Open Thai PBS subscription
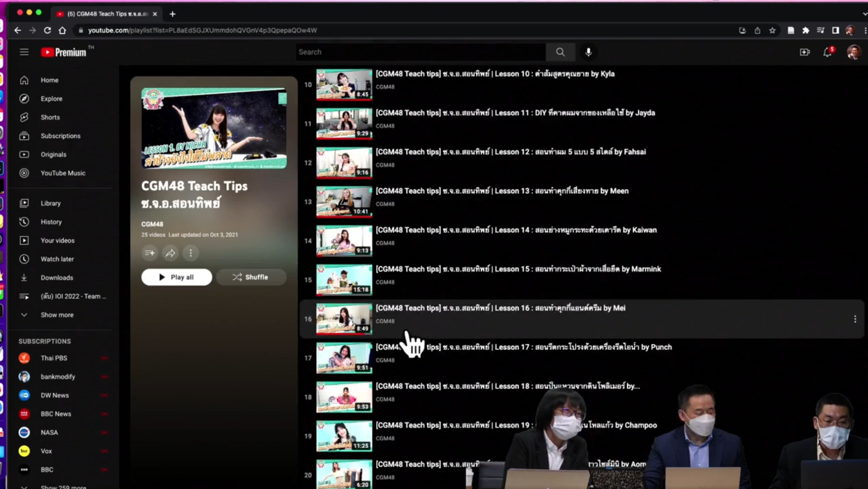Image resolution: width=868 pixels, height=489 pixels. click(x=61, y=358)
